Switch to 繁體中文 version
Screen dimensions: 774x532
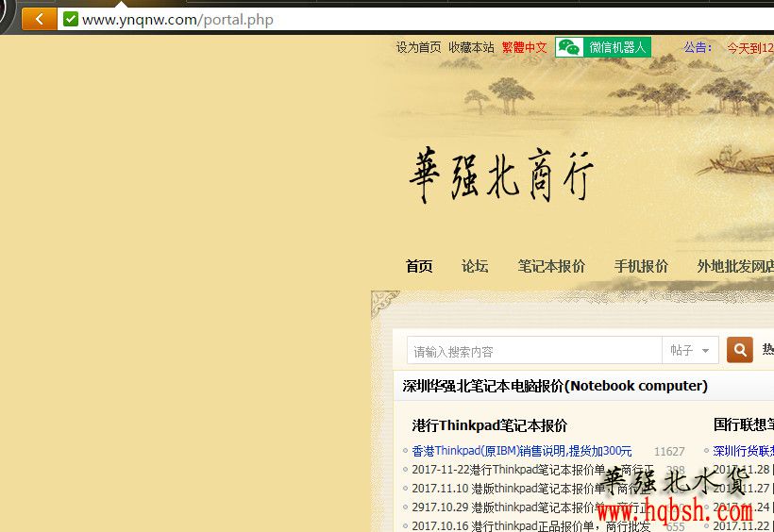point(524,47)
